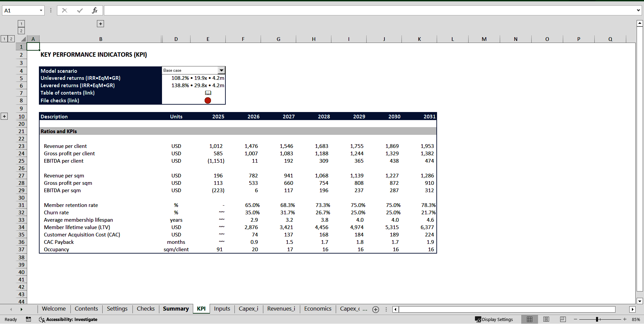Expand the formula bar with its chevron
Screen dimensions: 644x324
pos(638,10)
